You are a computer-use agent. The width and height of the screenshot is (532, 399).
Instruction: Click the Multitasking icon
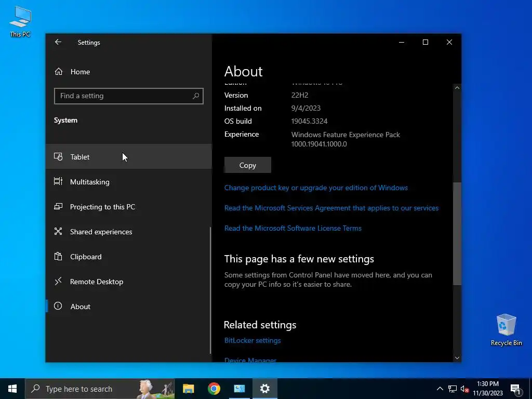tap(58, 181)
